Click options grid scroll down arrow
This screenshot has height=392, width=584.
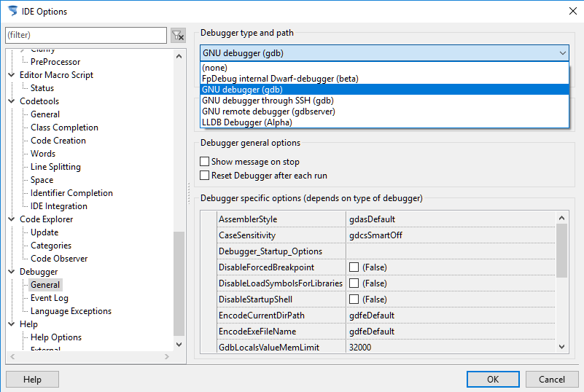pyautogui.click(x=561, y=347)
